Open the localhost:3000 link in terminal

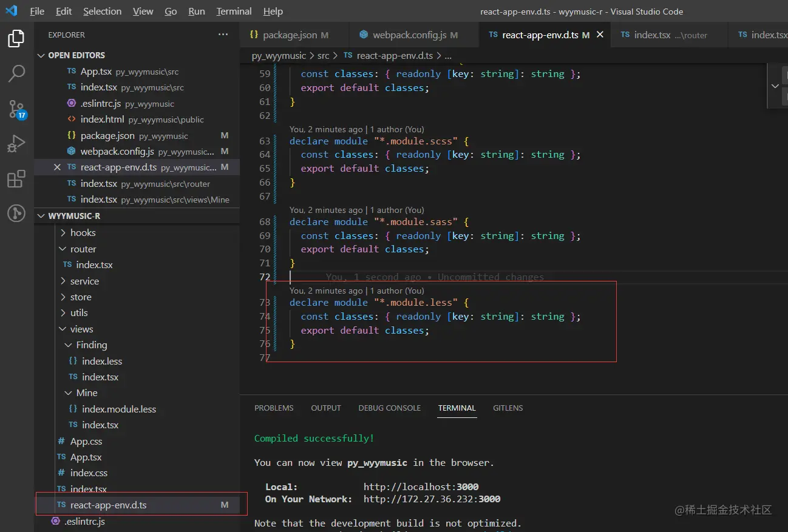[x=421, y=487]
